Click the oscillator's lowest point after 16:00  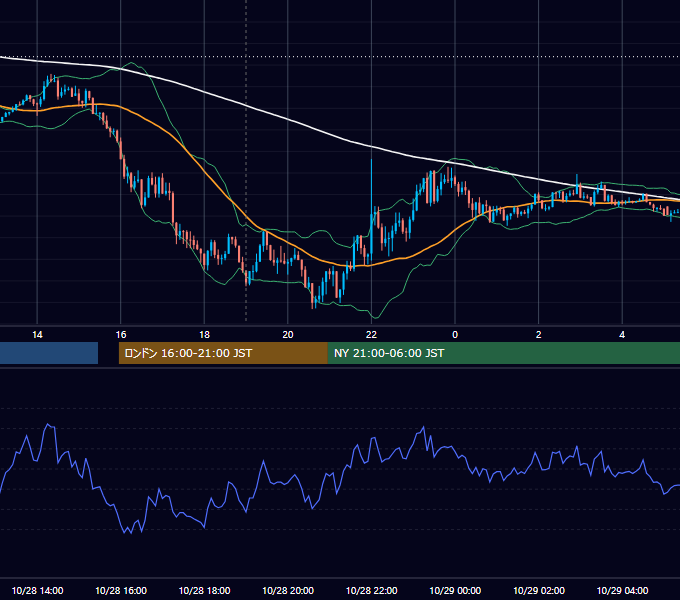click(x=131, y=532)
